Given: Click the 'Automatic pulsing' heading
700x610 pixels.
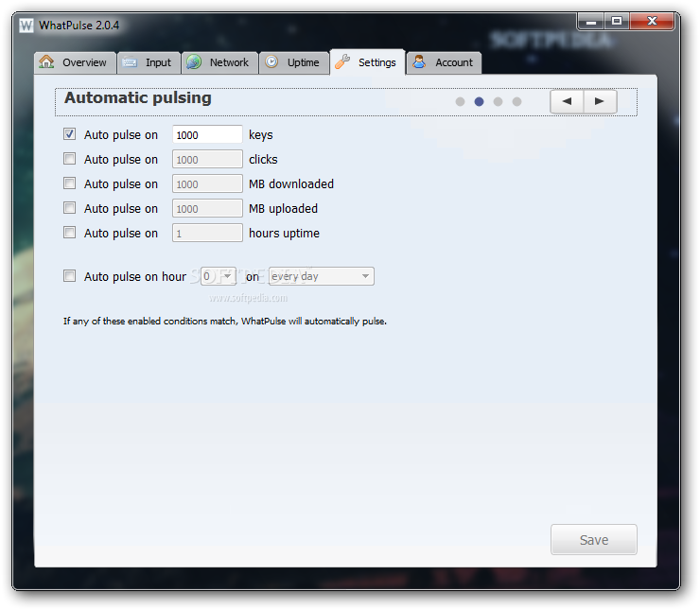Looking at the screenshot, I should (138, 98).
